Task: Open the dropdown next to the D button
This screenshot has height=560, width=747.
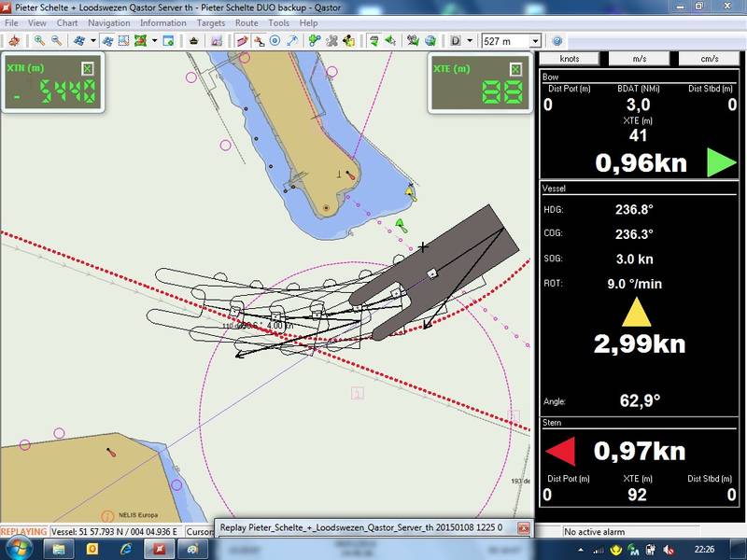Action: pos(470,41)
